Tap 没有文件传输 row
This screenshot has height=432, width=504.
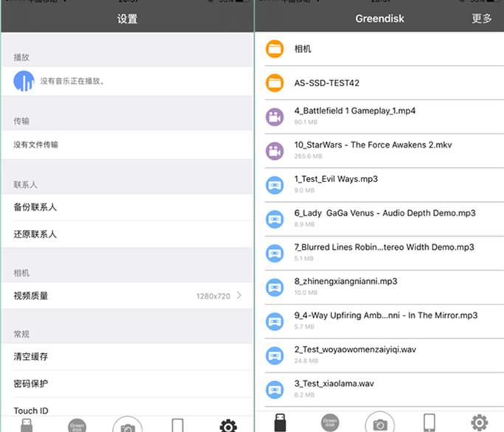127,144
